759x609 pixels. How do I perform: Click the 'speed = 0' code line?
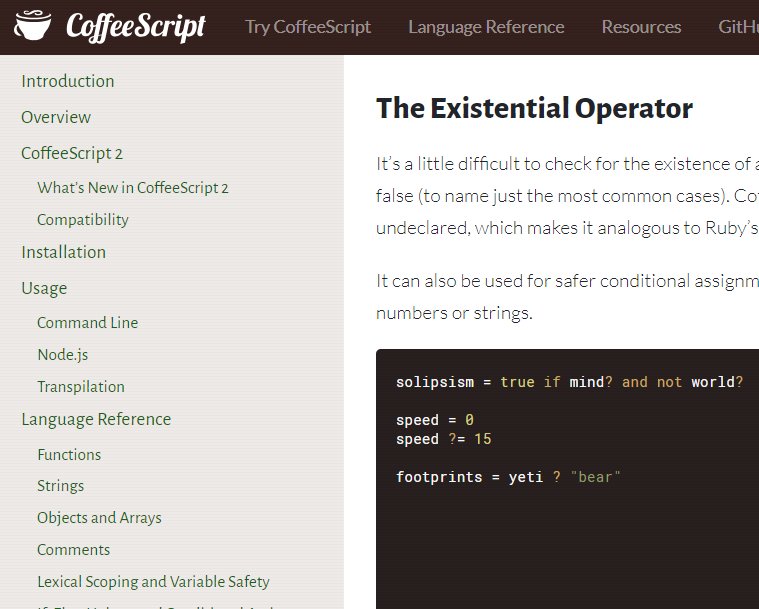click(435, 420)
